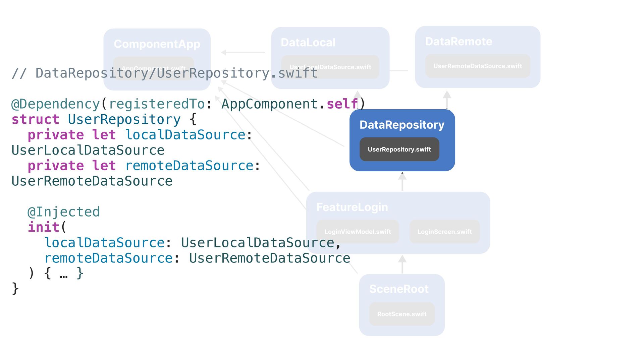
Task: Select the DataLocal module heading
Action: (x=308, y=43)
